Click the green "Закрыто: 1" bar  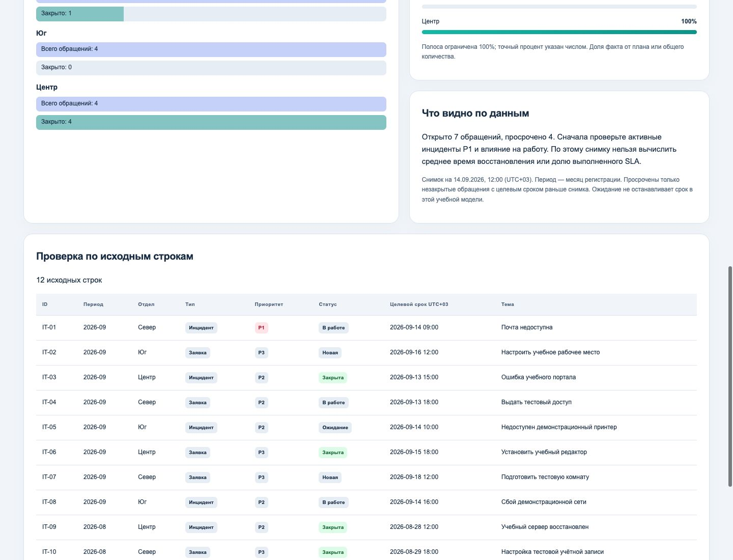(x=80, y=14)
